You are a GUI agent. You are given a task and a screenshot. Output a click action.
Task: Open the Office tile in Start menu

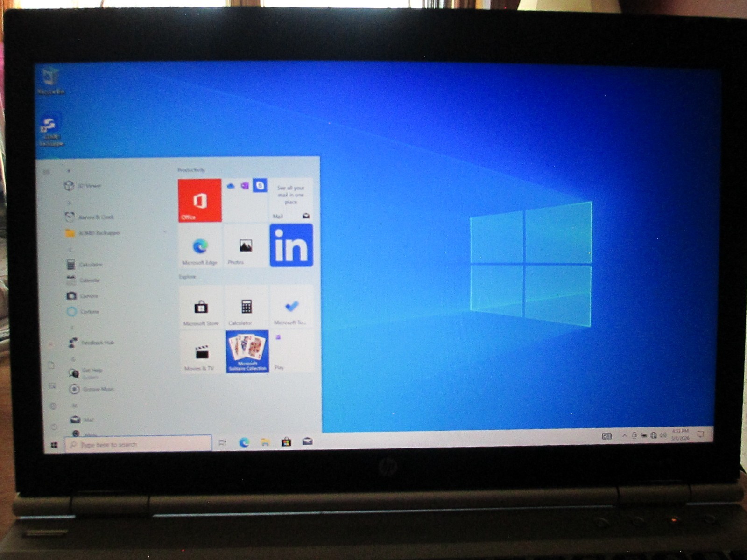coord(200,200)
